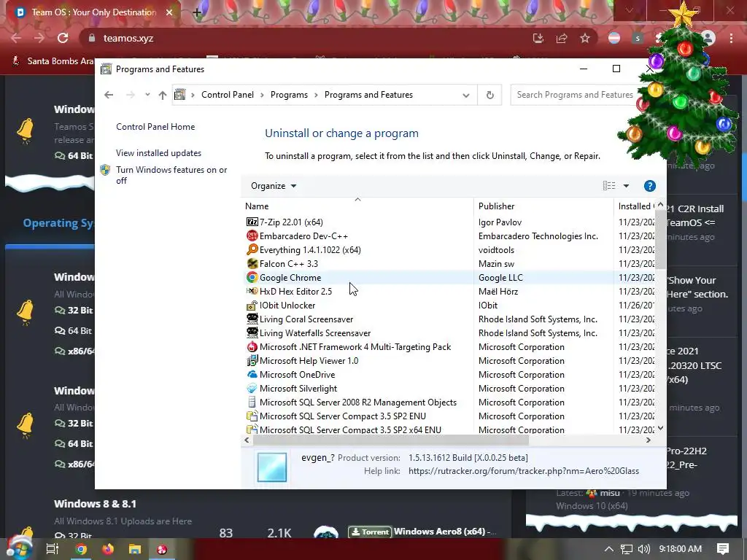Click the Microsoft Help Viewer icon
The width and height of the screenshot is (747, 560).
click(252, 360)
